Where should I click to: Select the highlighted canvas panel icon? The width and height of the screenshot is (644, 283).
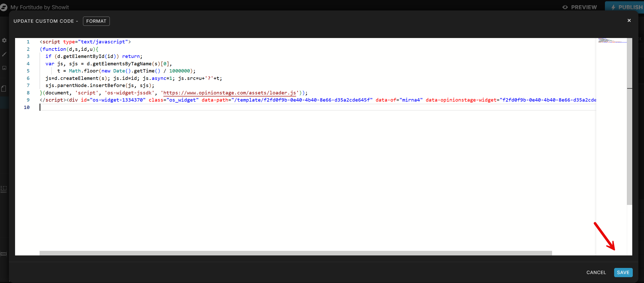click(4, 102)
